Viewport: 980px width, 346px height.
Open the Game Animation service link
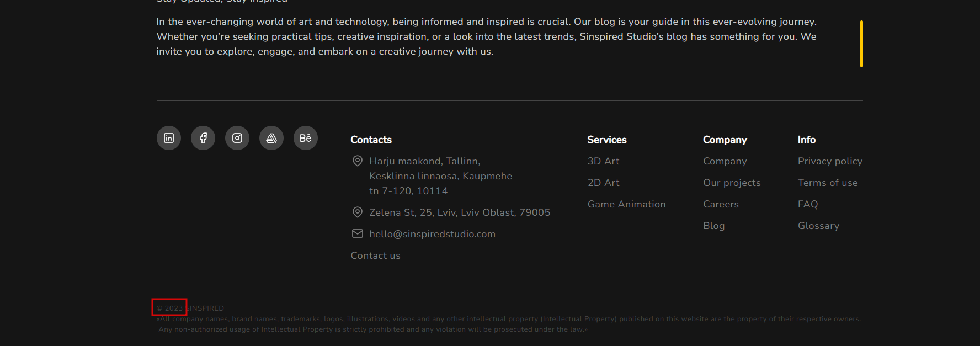626,204
